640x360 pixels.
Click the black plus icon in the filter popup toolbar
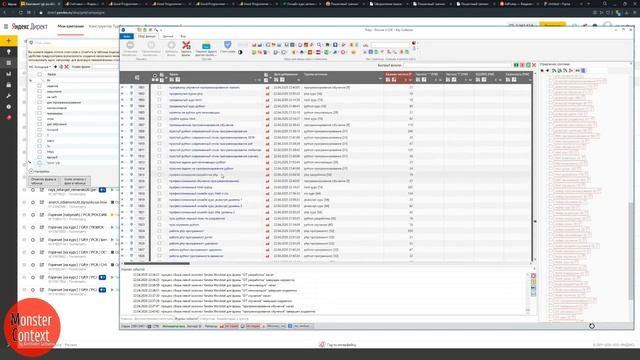pos(56,67)
